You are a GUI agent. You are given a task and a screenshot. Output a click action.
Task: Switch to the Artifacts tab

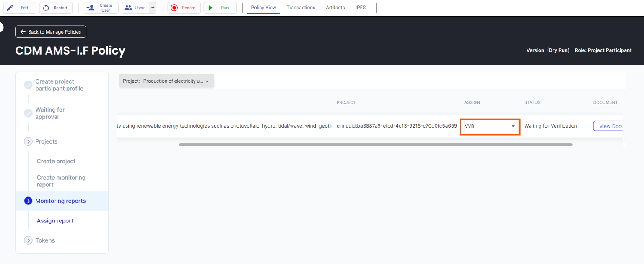click(335, 8)
